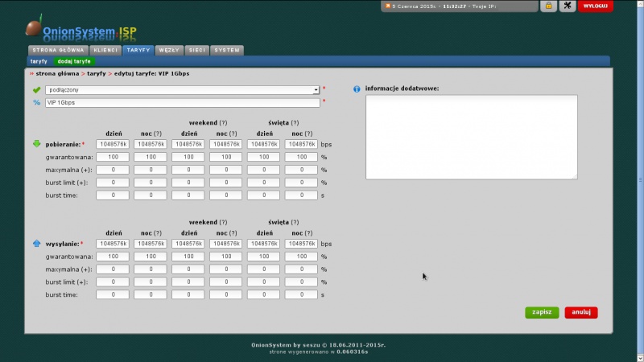Click pobieranie święta noc speed field
The height and width of the screenshot is (362, 644).
(301, 144)
